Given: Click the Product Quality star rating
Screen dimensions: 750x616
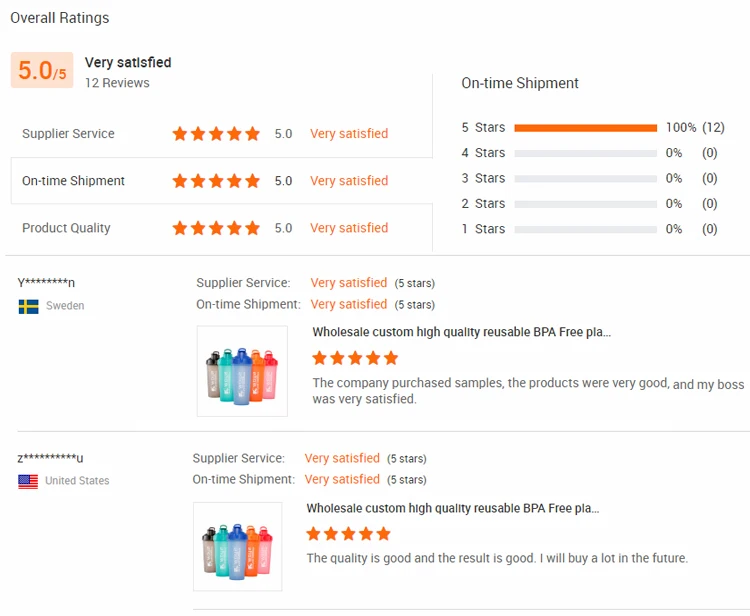Looking at the screenshot, I should 216,228.
